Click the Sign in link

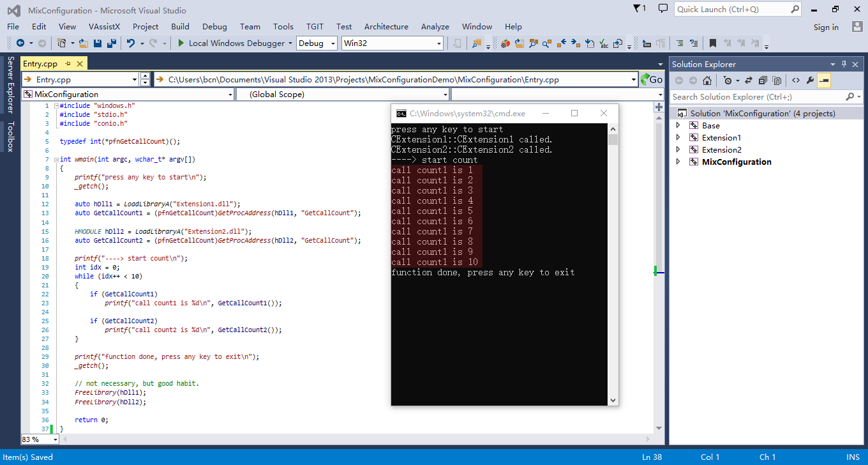click(826, 27)
